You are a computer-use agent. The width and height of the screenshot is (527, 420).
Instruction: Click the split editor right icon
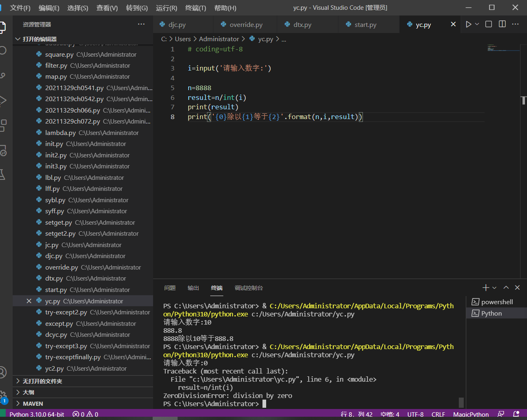tap(502, 24)
